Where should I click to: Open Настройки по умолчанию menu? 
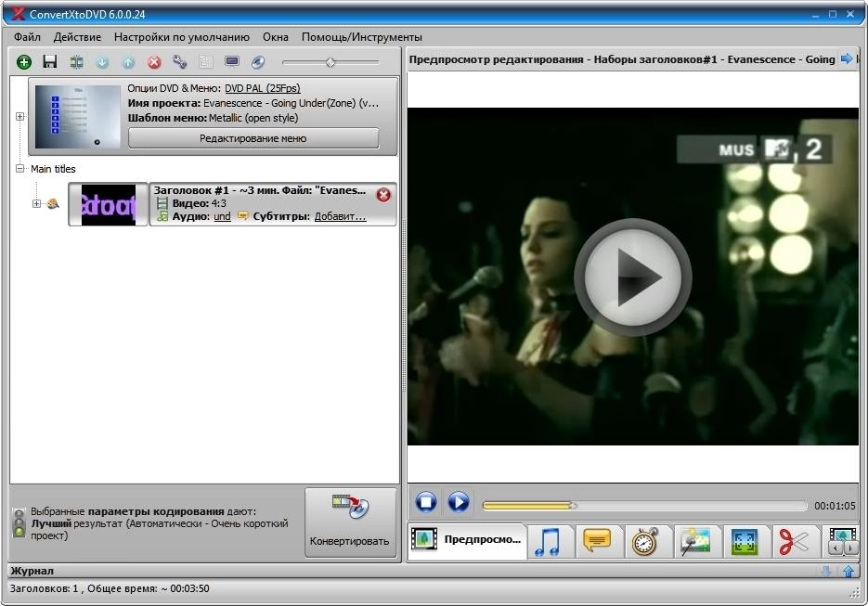click(x=182, y=37)
